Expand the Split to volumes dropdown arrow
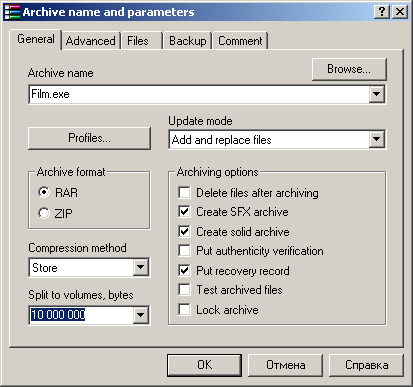 (141, 315)
